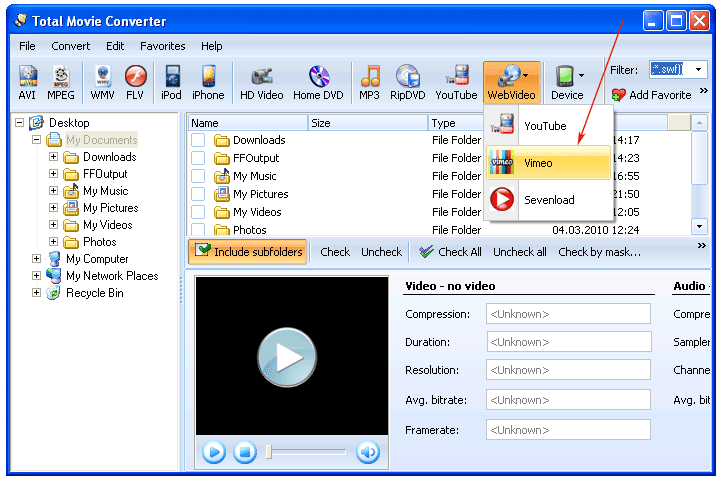
Task: Convert to MP3 using the music note icon
Action: [x=370, y=83]
